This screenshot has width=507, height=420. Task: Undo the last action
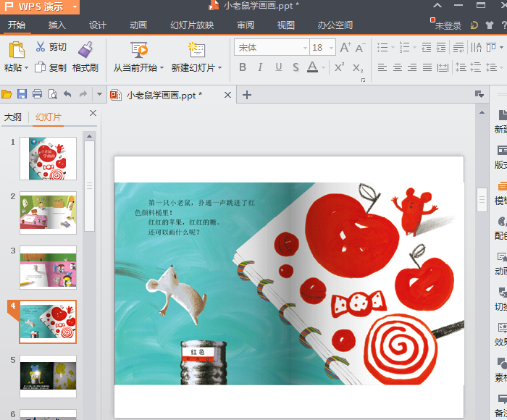(x=67, y=94)
